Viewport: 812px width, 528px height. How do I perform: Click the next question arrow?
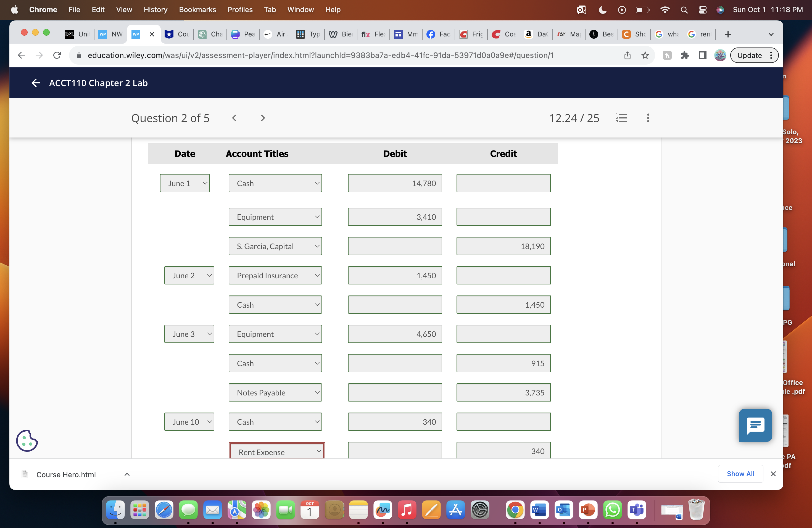pyautogui.click(x=263, y=118)
